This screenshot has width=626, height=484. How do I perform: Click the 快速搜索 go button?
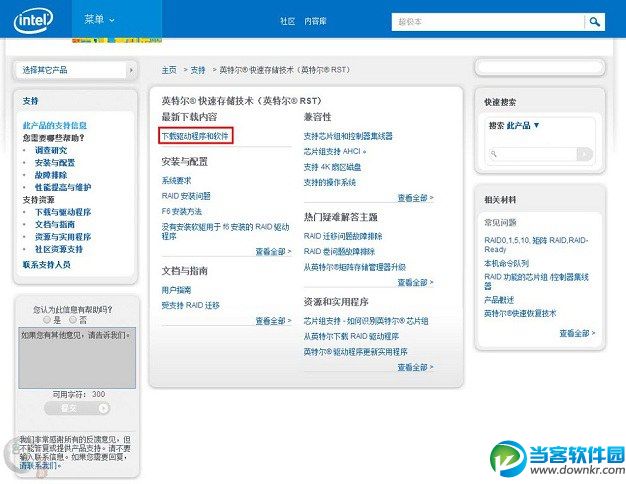pyautogui.click(x=585, y=154)
